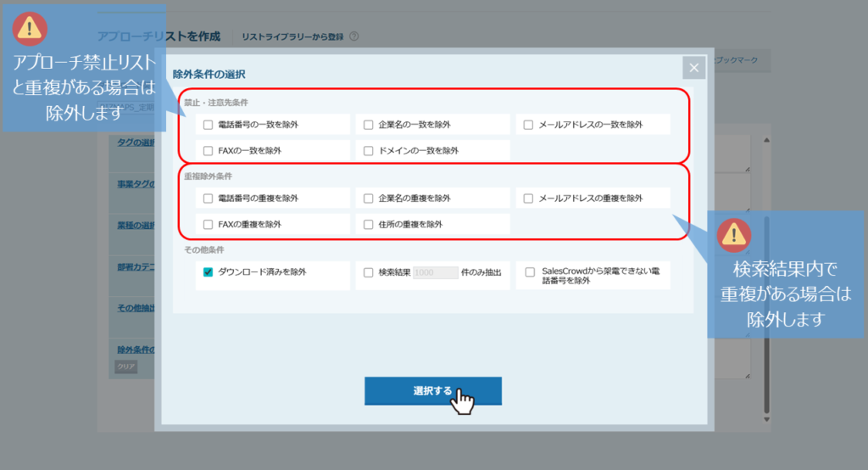Select ドメインの一致を除外 checkbox
868x470 pixels.
tap(368, 150)
